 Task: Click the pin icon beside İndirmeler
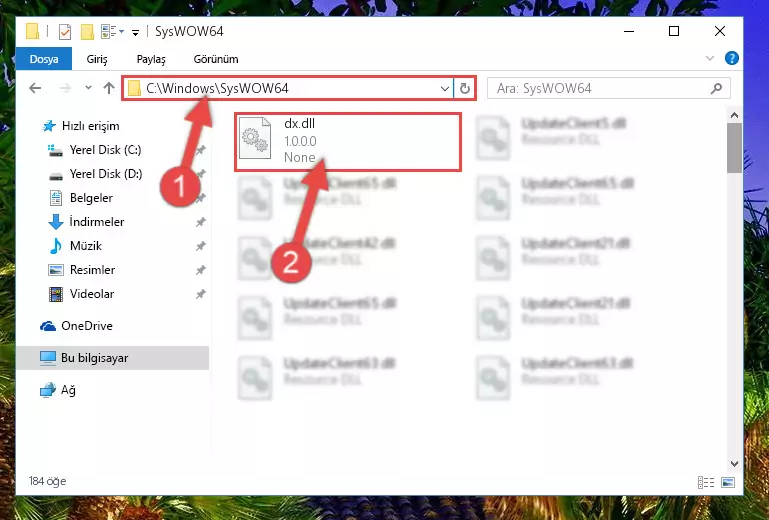[x=200, y=222]
